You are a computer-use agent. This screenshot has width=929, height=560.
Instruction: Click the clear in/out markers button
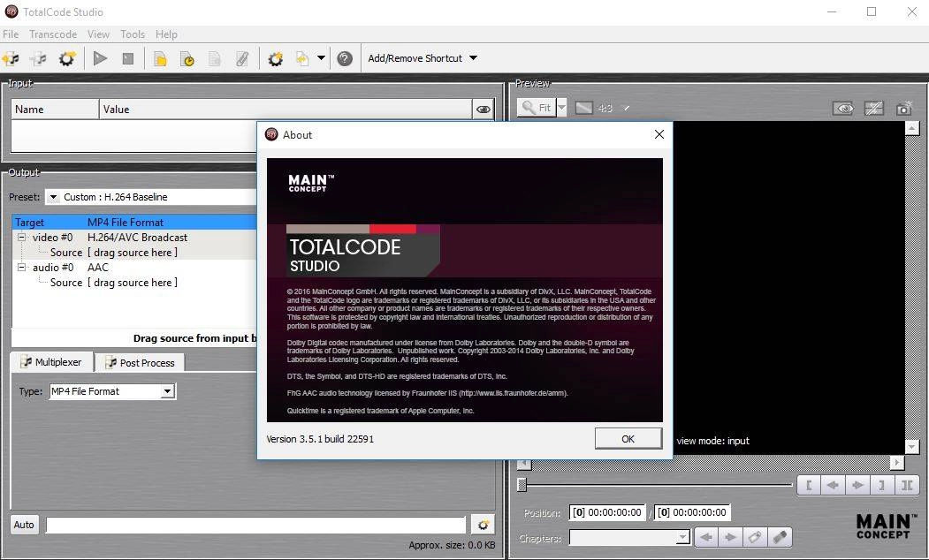tap(907, 486)
